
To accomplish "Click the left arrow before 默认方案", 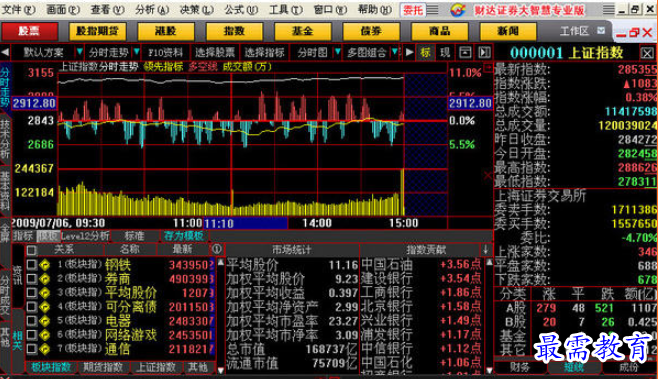I will pos(5,52).
